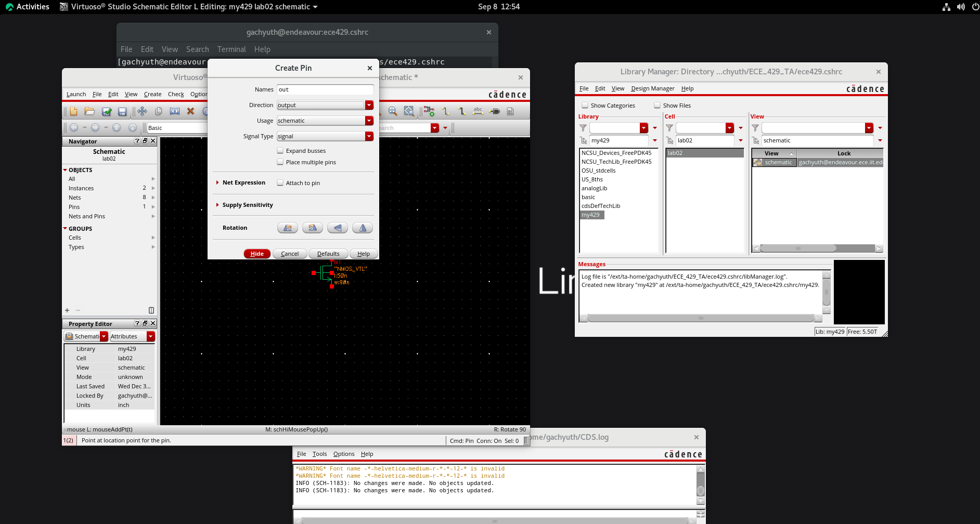Collapse the GROUPS tree in Navigator
The width and height of the screenshot is (980, 524).
(65, 229)
